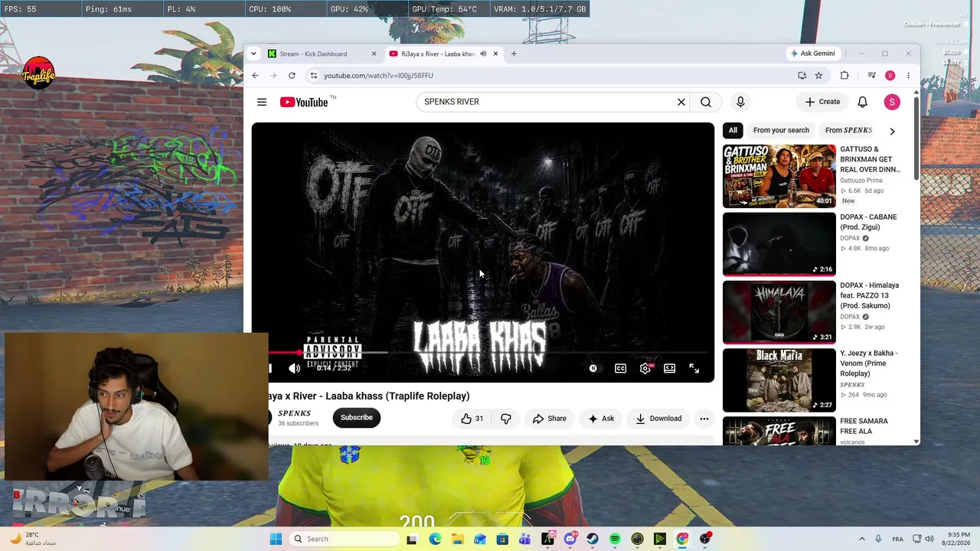Open the Create menu

(822, 102)
